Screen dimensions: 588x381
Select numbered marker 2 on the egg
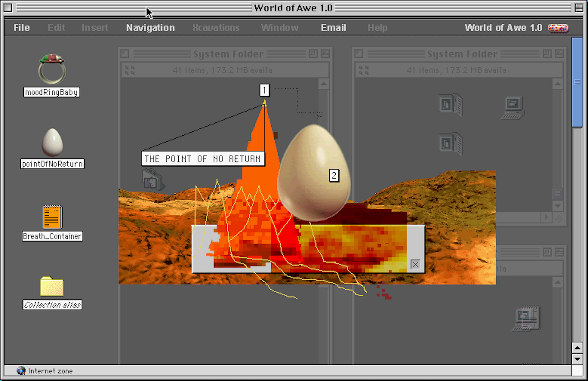[x=334, y=176]
